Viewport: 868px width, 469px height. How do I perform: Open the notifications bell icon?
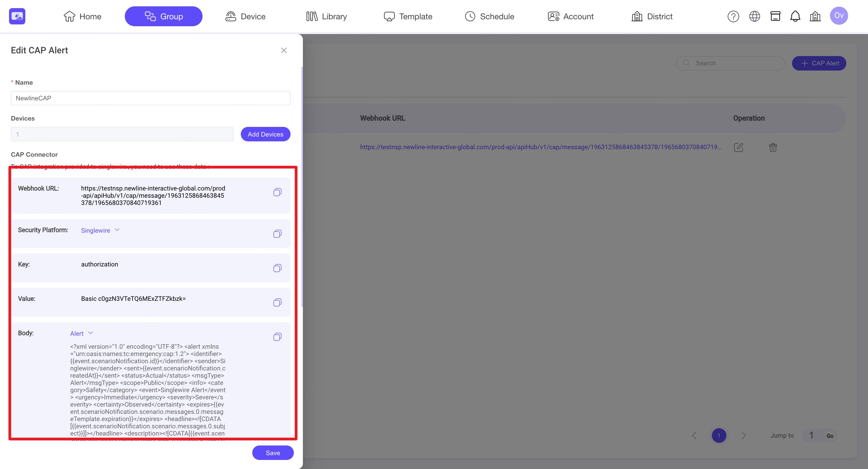point(795,16)
